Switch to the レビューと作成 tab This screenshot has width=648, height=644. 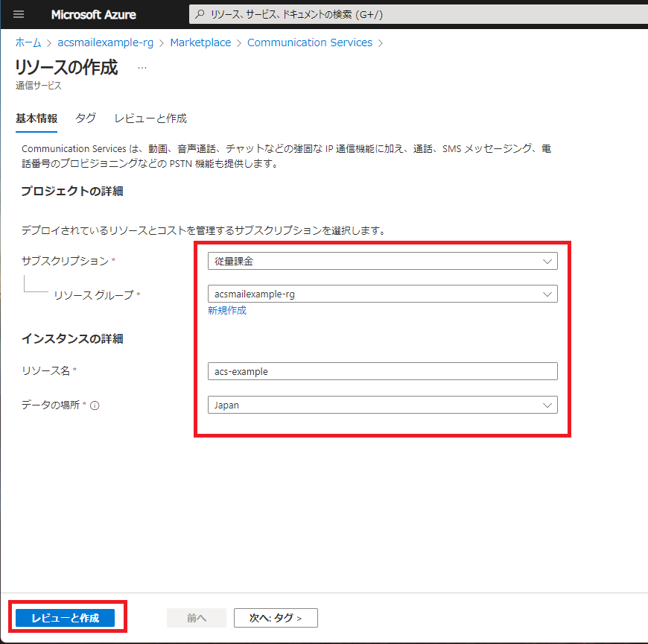click(150, 119)
